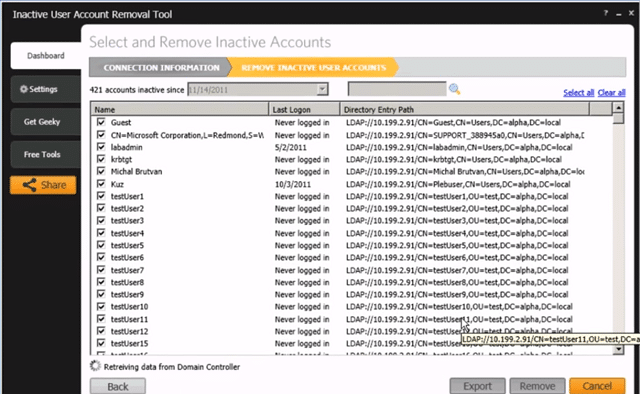Uncheck the testUser5 checkbox
Image resolution: width=640 pixels, height=394 pixels.
[101, 245]
